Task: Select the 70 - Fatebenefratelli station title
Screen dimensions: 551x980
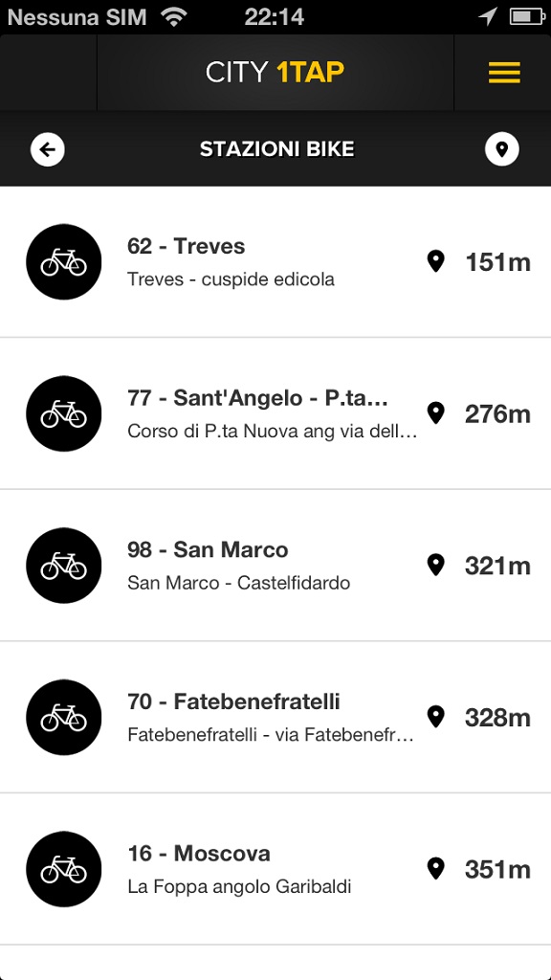Action: pos(233,702)
